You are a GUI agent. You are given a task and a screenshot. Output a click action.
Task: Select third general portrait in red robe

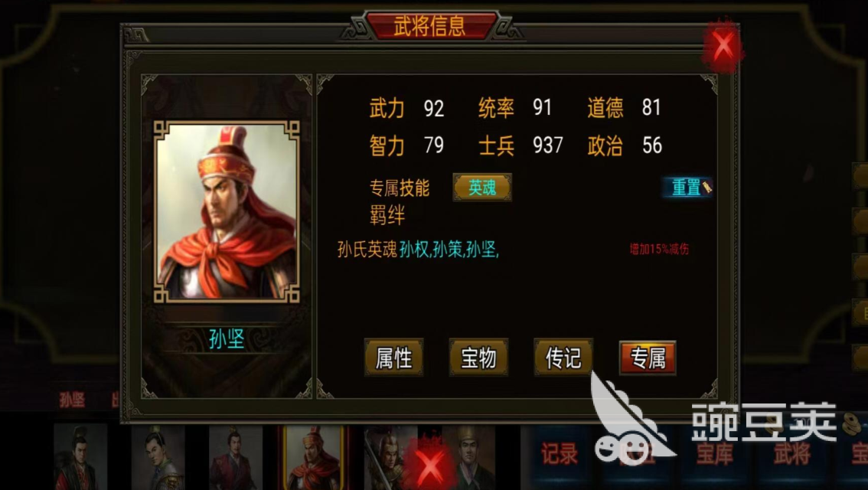235,457
